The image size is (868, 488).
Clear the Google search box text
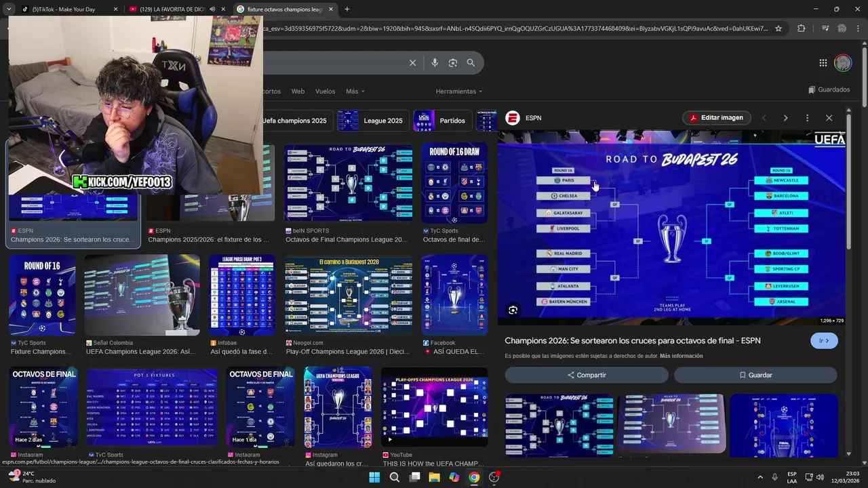point(412,63)
